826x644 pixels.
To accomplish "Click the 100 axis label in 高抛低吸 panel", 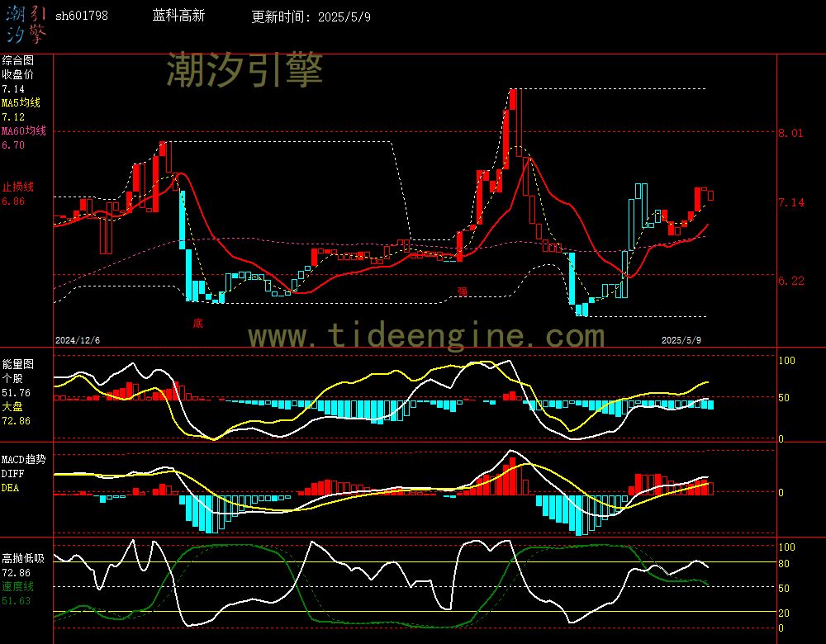I will click(x=786, y=547).
